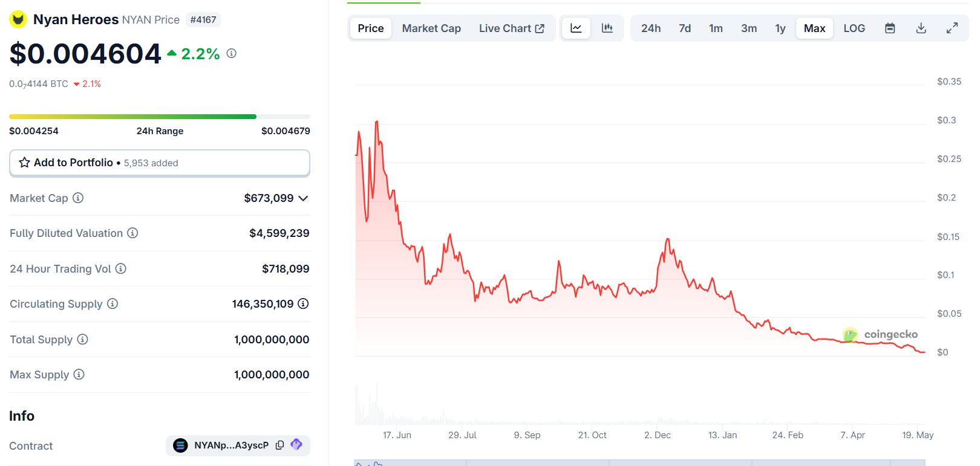Image resolution: width=980 pixels, height=466 pixels.
Task: Show Market Cap info tooltip icon
Action: [x=78, y=198]
